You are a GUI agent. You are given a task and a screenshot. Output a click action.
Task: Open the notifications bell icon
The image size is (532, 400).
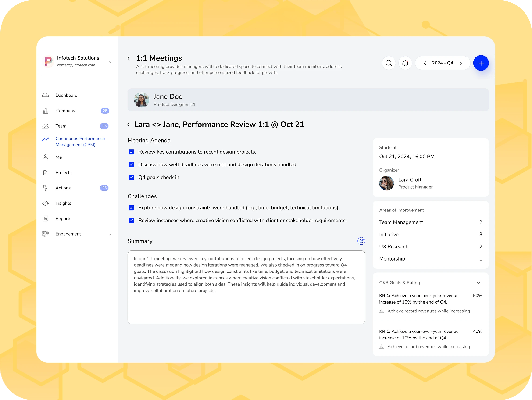click(405, 63)
